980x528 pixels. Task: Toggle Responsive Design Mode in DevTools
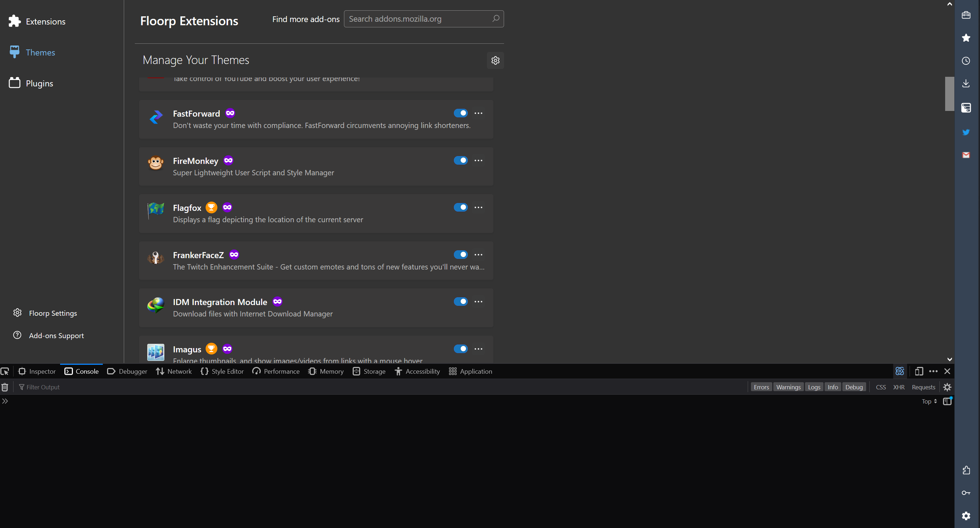click(920, 372)
